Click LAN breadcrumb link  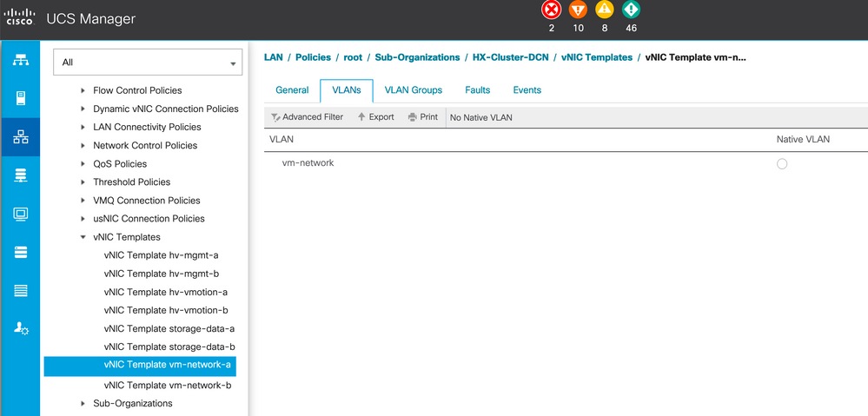(x=274, y=57)
